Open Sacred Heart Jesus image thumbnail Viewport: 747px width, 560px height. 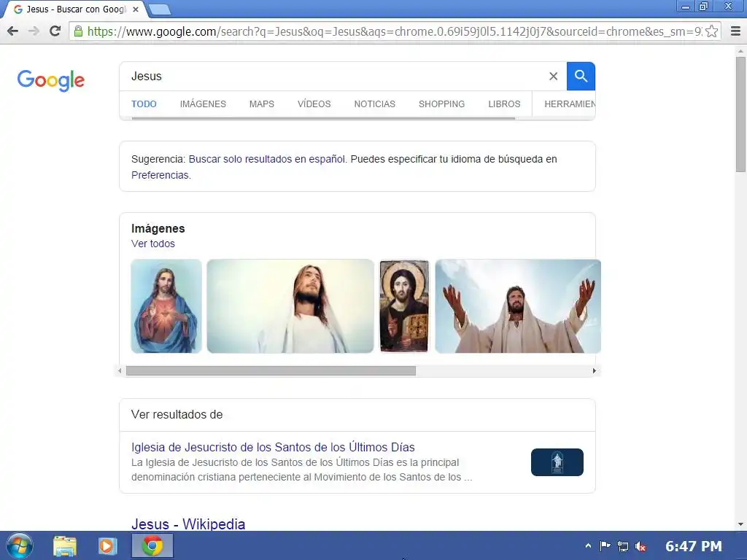(166, 306)
